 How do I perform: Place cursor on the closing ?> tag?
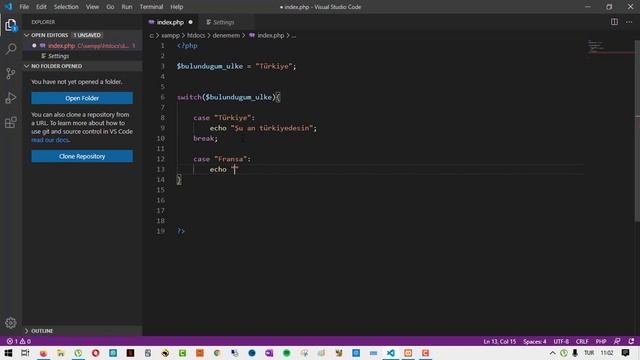coord(181,231)
